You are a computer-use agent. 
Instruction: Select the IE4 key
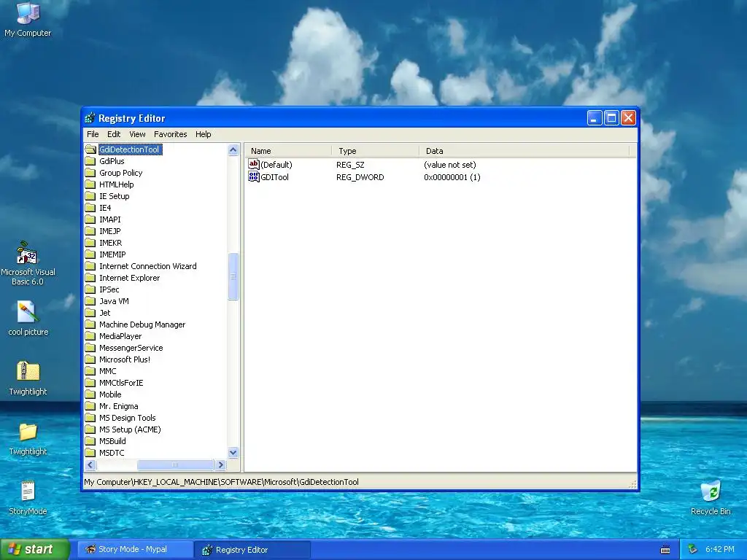105,208
